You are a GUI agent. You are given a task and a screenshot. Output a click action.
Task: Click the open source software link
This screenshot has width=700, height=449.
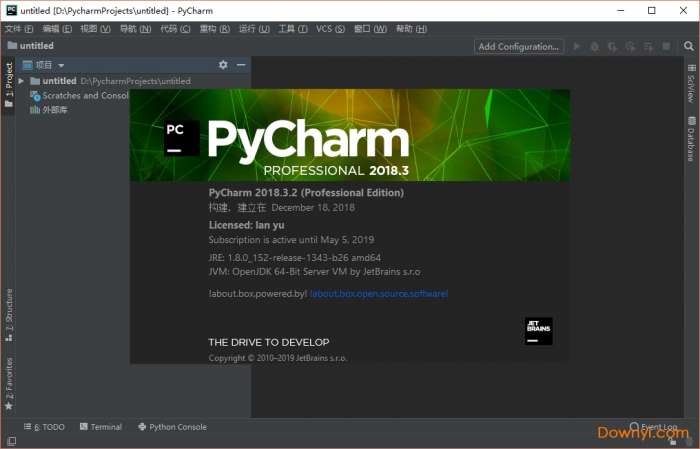click(379, 294)
